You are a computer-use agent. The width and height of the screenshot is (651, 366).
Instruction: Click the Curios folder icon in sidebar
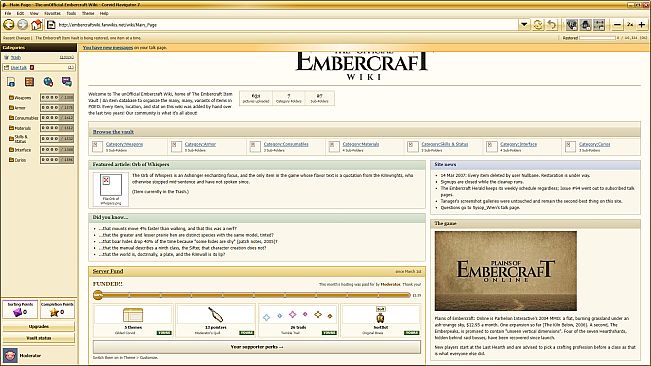11,160
